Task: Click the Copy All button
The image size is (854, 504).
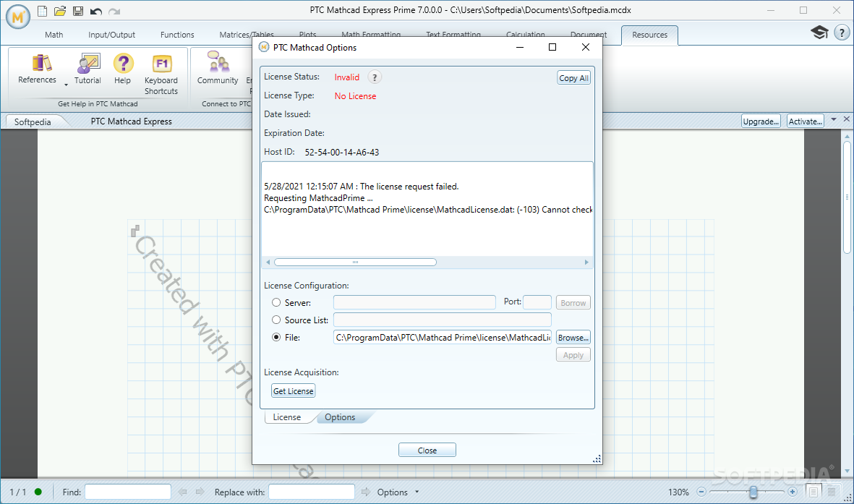Action: [574, 78]
